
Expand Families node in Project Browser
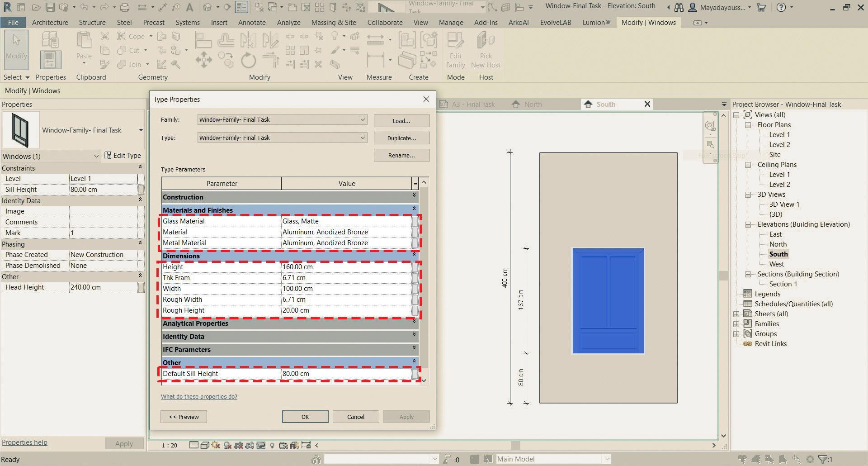[x=736, y=324]
